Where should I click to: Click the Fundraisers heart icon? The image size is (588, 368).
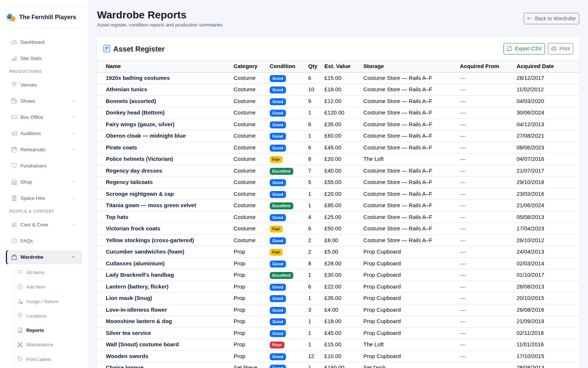pyautogui.click(x=14, y=166)
